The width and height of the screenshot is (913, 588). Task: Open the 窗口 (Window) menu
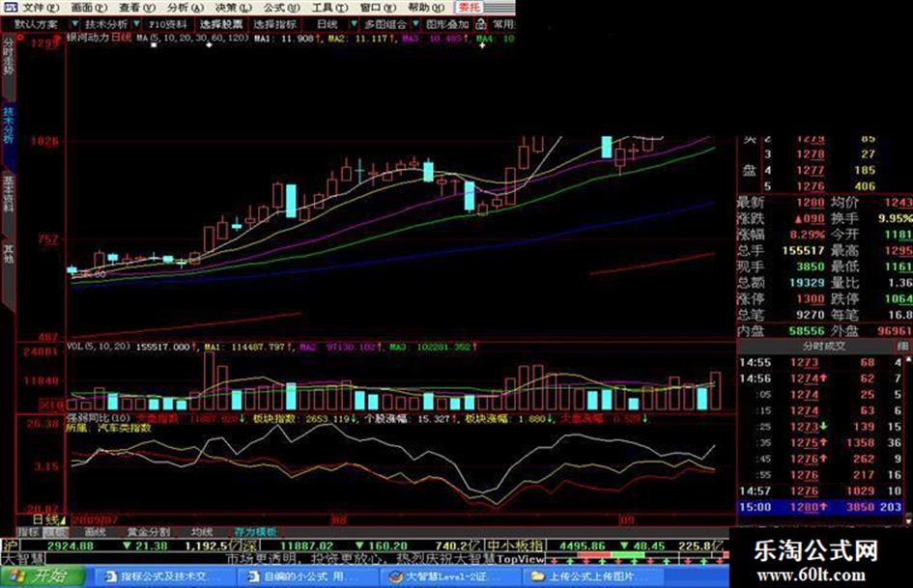pyautogui.click(x=378, y=8)
